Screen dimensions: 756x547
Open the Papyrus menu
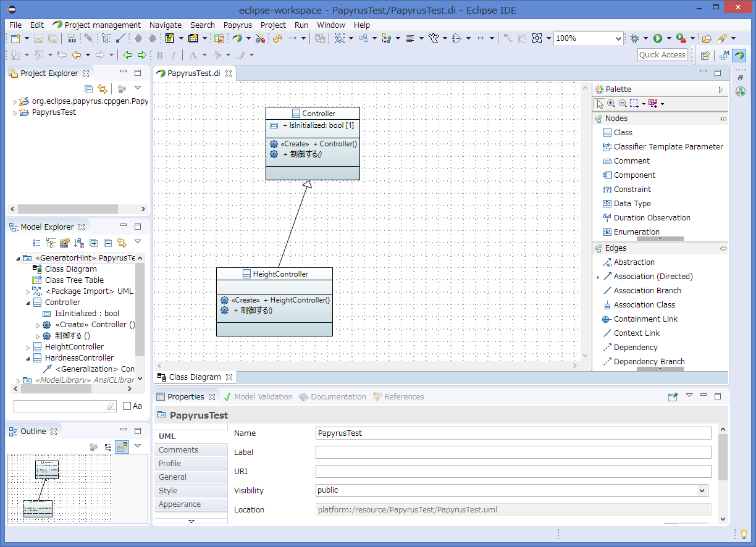coord(237,25)
